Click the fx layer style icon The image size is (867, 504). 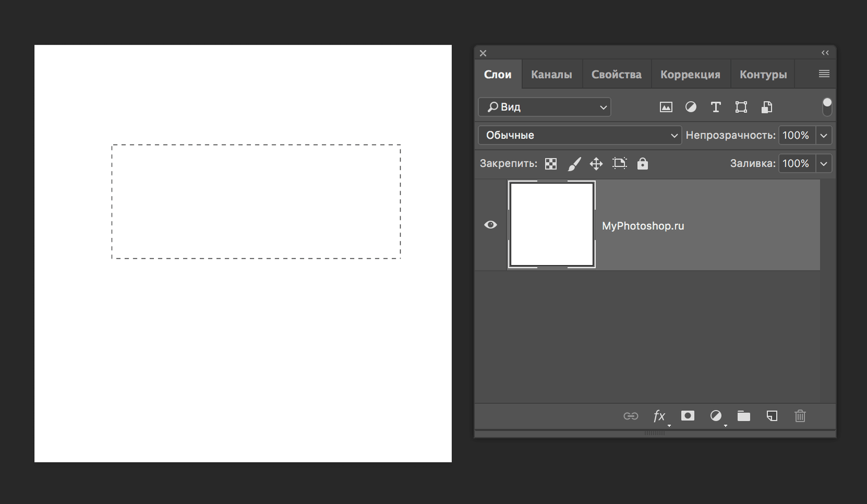point(659,416)
